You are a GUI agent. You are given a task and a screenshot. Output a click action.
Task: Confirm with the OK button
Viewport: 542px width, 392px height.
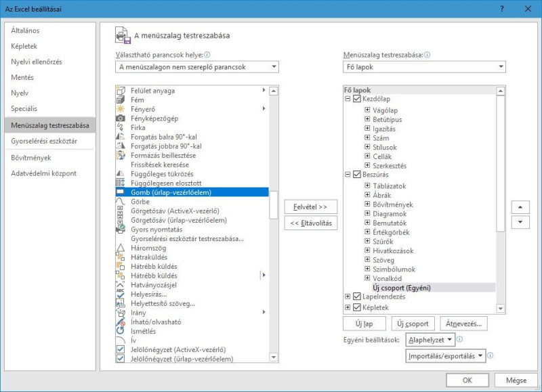[x=467, y=380]
